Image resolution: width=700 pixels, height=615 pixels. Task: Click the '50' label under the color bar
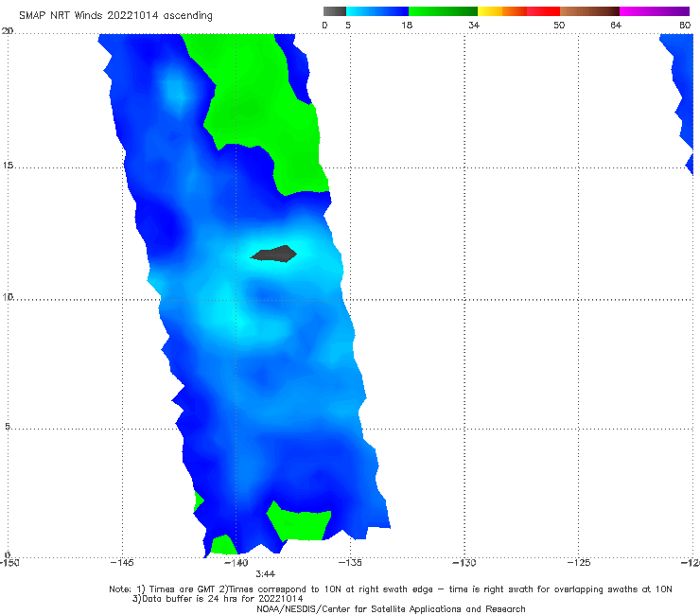pos(559,26)
